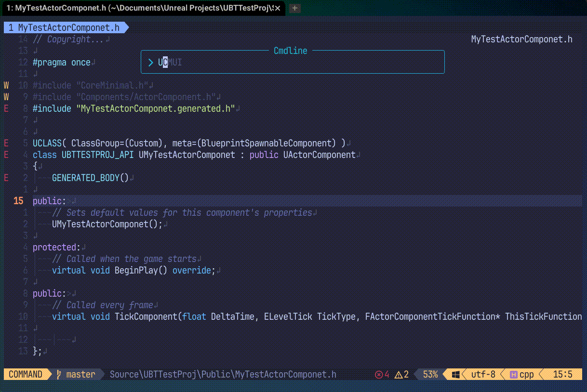Click the warning triangle count in statusline
The image size is (587, 392).
tap(402, 375)
